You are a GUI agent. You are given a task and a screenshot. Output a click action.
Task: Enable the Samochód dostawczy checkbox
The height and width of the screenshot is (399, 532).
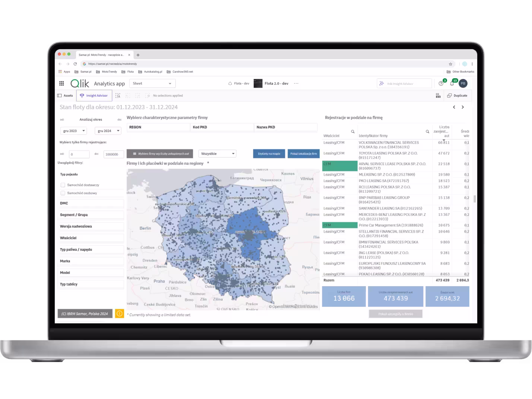(63, 185)
